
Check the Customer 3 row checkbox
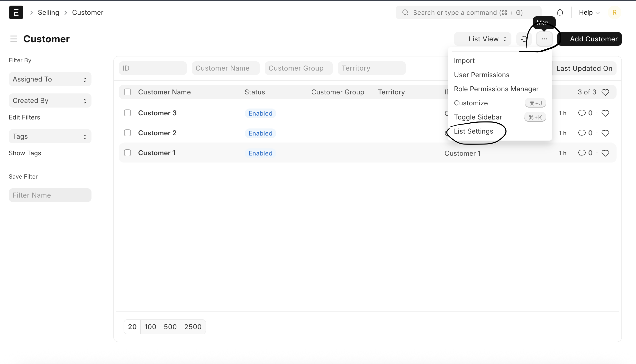(x=127, y=113)
